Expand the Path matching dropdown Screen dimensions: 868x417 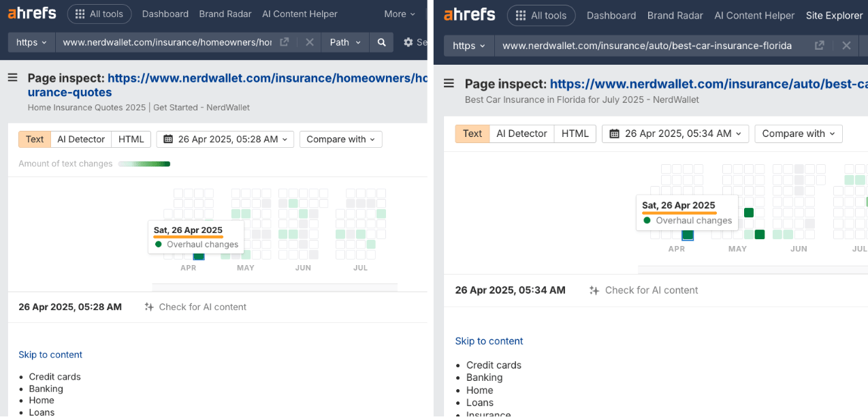(344, 42)
